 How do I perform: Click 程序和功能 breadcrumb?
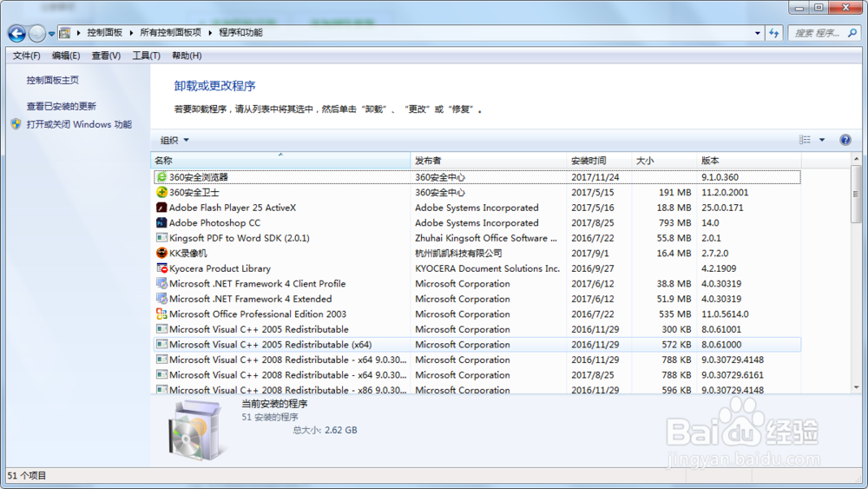coord(240,33)
